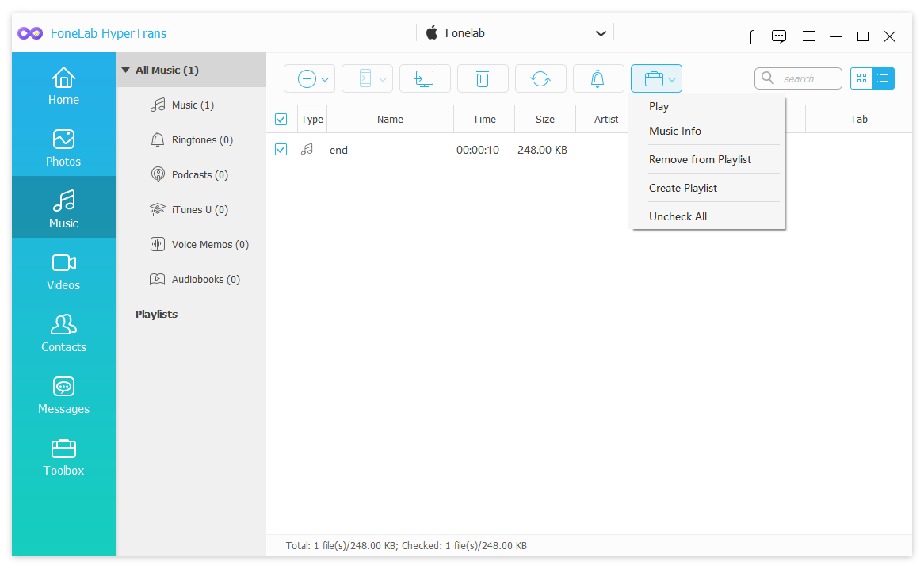
Task: Select Create Playlist menu entry
Action: [683, 188]
